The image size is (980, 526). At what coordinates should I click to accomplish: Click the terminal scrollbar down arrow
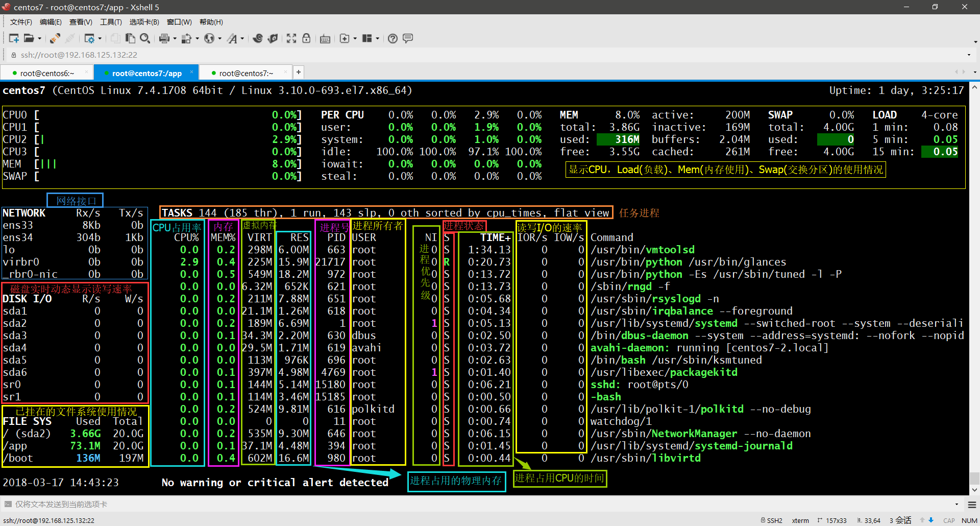(974, 490)
